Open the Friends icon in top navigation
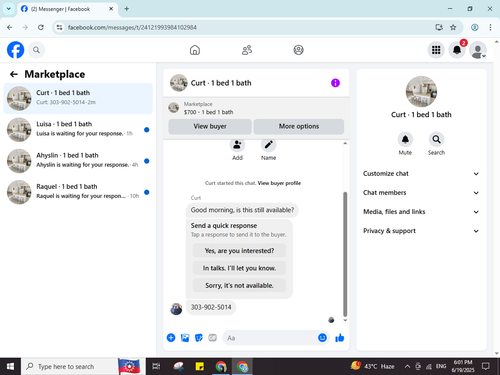 (x=247, y=50)
